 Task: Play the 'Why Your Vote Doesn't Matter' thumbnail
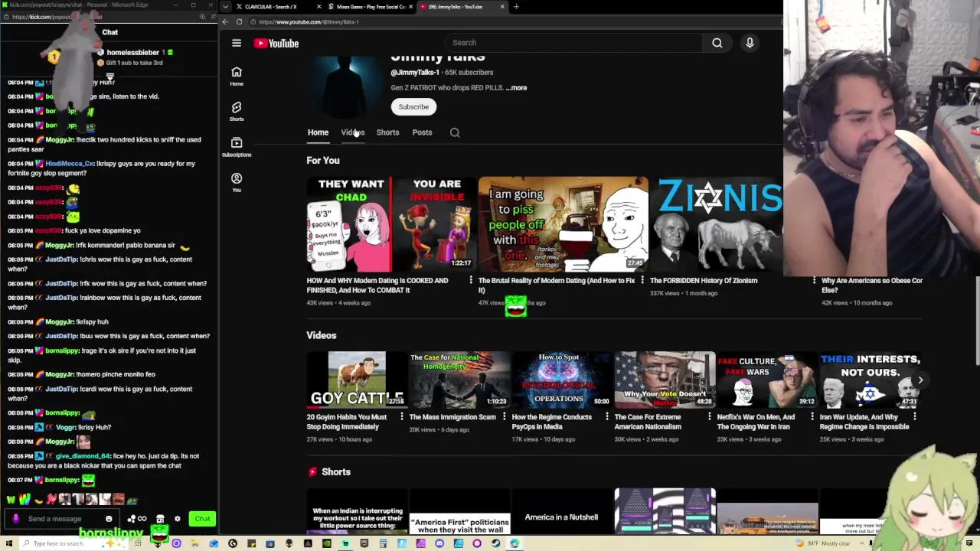coord(665,380)
